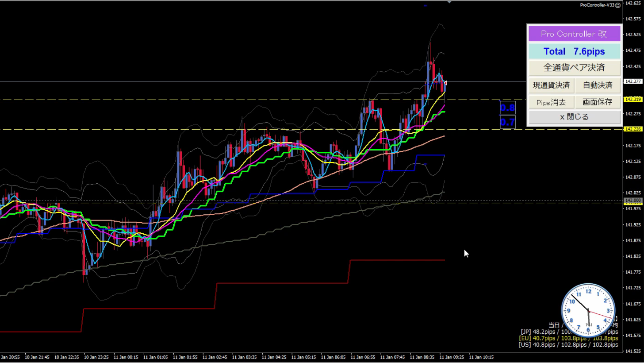Toggle 自動決済 auto-settlement button
The image size is (644, 363).
[x=598, y=85]
